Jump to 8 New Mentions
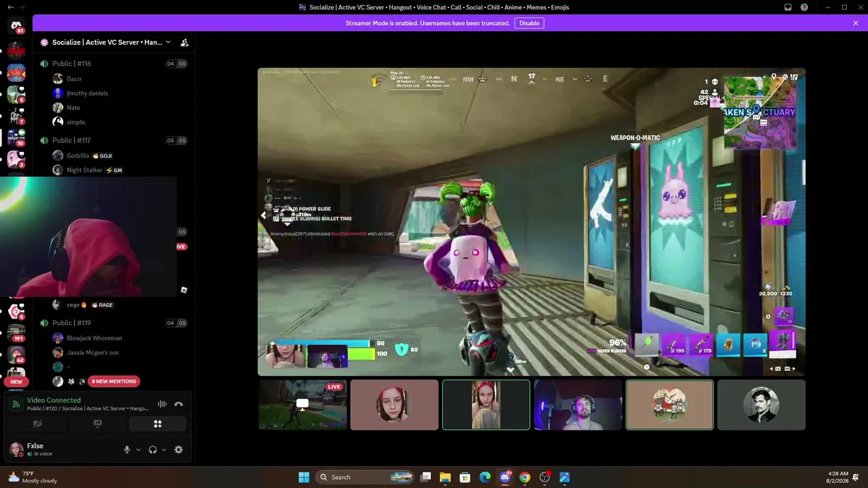 (x=114, y=382)
